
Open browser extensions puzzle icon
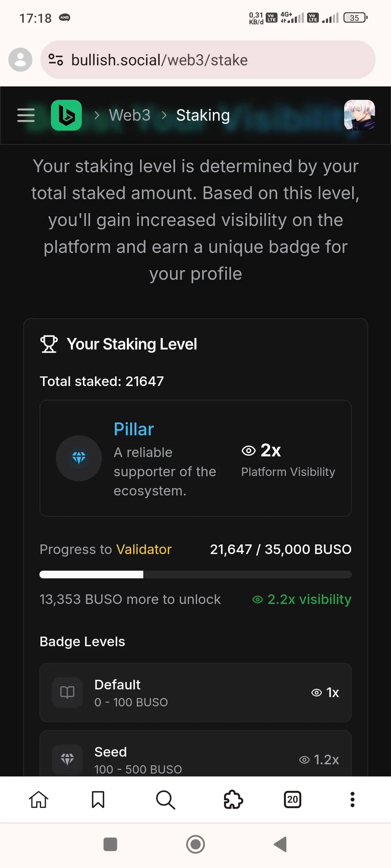coord(233,799)
